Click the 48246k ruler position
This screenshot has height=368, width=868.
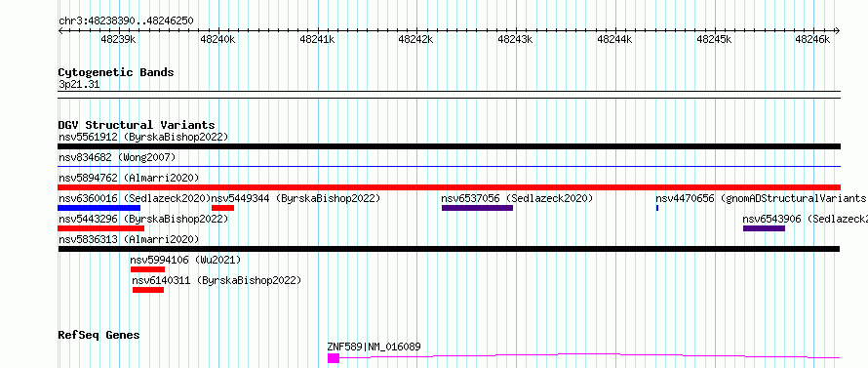pos(813,39)
